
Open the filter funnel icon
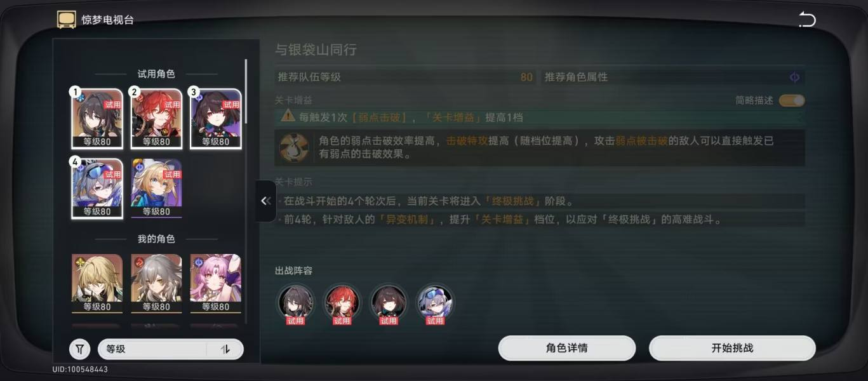click(79, 349)
